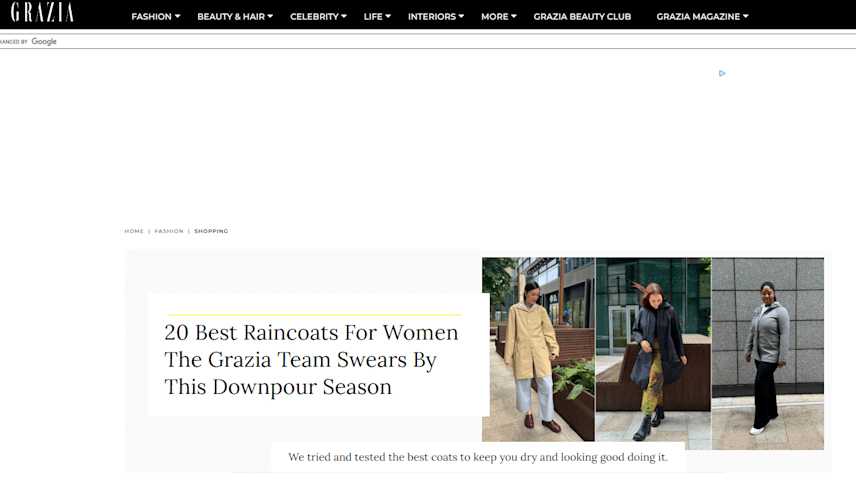Go to Grazia Beauty Club
Viewport: 856px width, 479px height.
(582, 16)
